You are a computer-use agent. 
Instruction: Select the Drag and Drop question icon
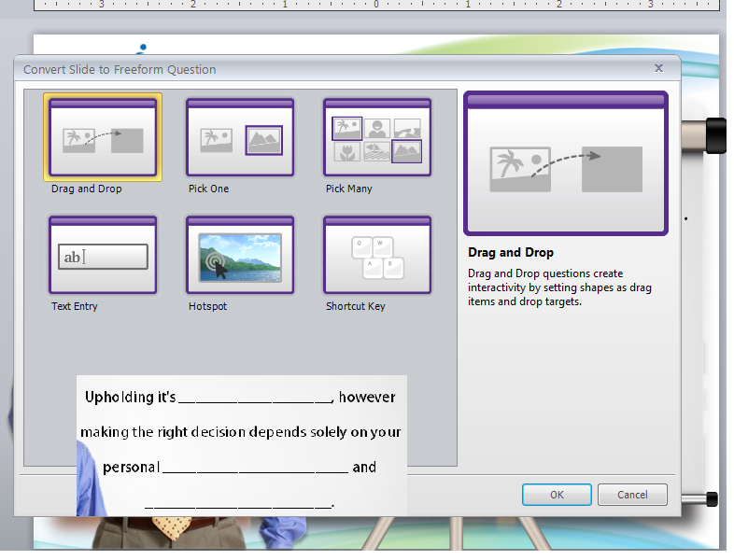tap(103, 137)
